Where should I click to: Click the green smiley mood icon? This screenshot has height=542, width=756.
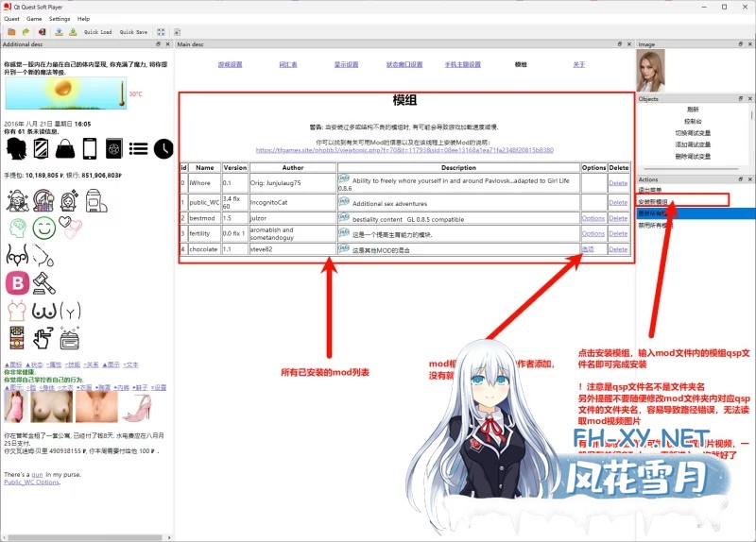click(43, 227)
